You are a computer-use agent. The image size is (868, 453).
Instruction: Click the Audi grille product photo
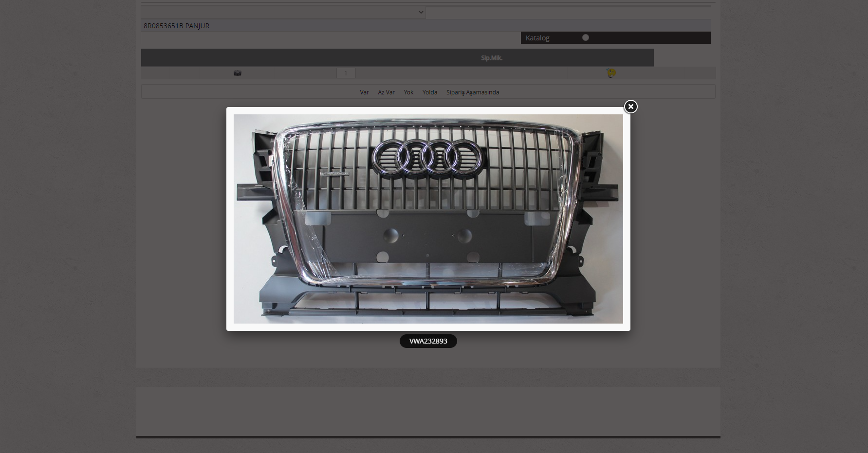428,219
